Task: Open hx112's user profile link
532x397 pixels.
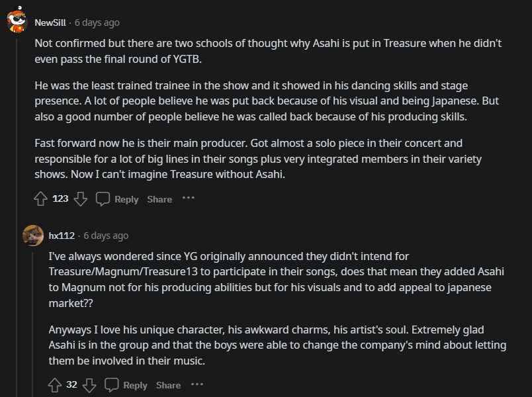Action: [x=62, y=236]
